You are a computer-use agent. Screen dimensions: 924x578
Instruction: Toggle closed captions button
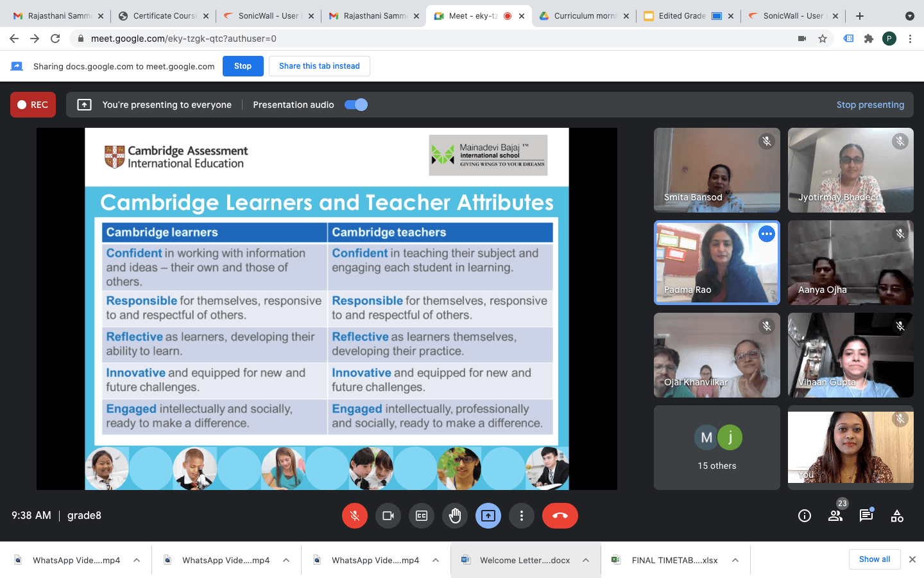[422, 516]
